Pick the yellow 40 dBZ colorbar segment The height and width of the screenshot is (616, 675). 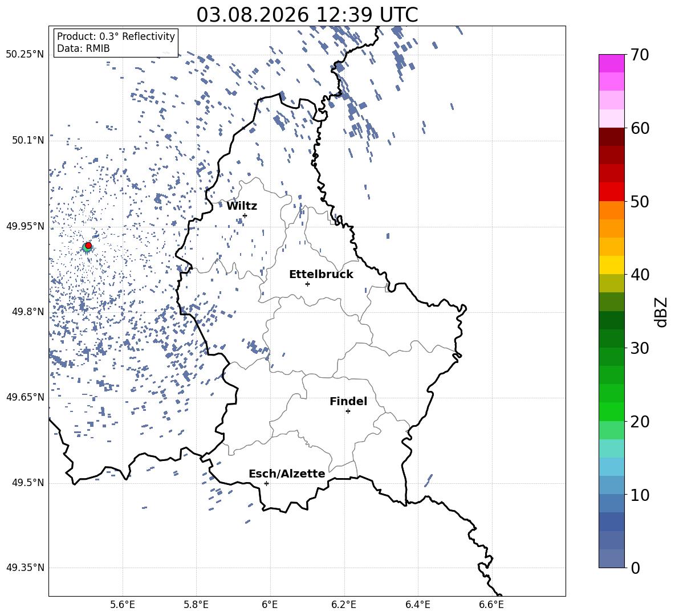click(x=611, y=265)
